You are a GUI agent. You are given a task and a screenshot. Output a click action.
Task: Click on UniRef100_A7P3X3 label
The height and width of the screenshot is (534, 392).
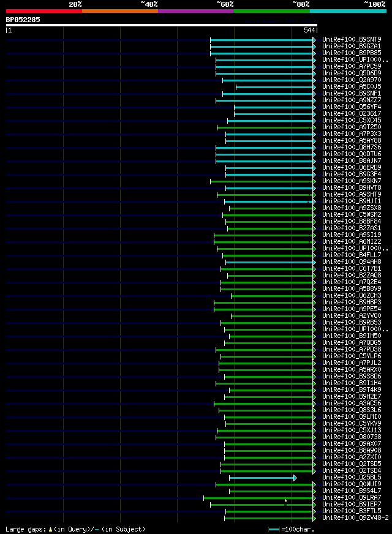click(352, 134)
